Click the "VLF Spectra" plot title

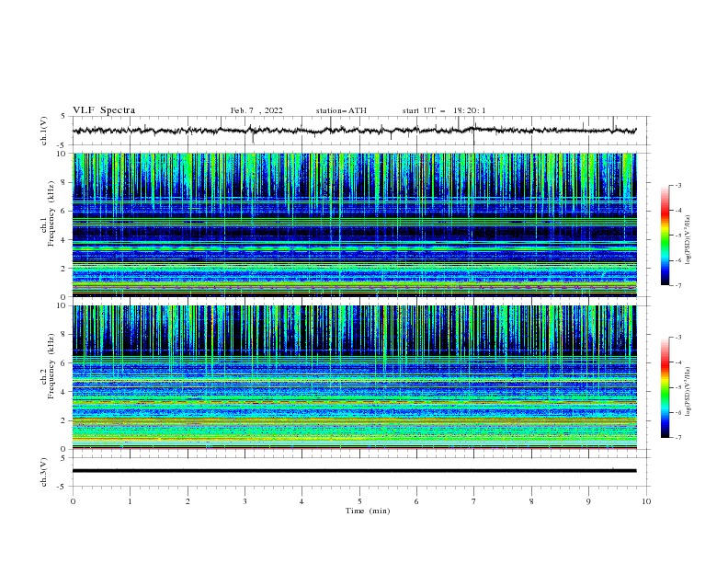point(104,110)
